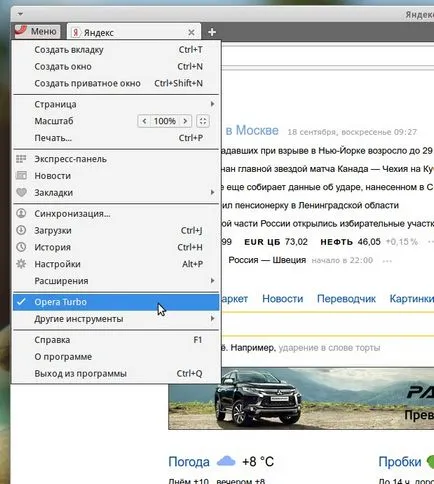The height and width of the screenshot is (484, 434).
Task: Click news about взрыве в Нью-Йорке
Action: pyautogui.click(x=326, y=151)
